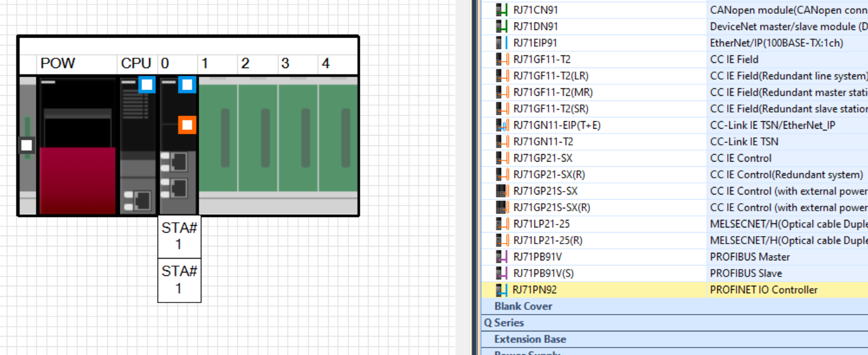Click the orange square marker on slot 0 module
The image size is (868, 355).
[x=187, y=125]
